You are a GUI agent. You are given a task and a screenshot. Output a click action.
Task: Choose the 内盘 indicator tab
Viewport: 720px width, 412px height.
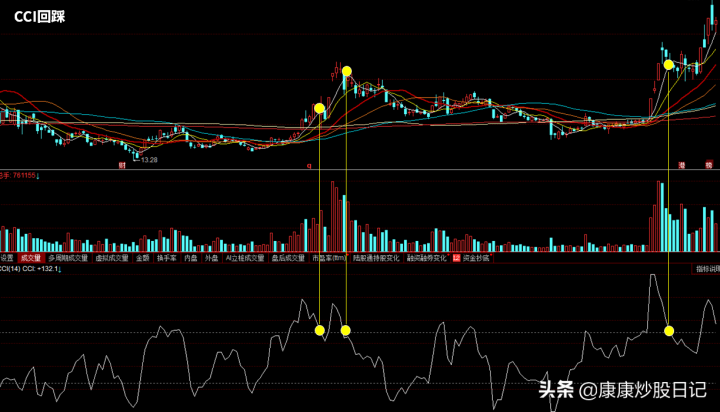pyautogui.click(x=190, y=257)
